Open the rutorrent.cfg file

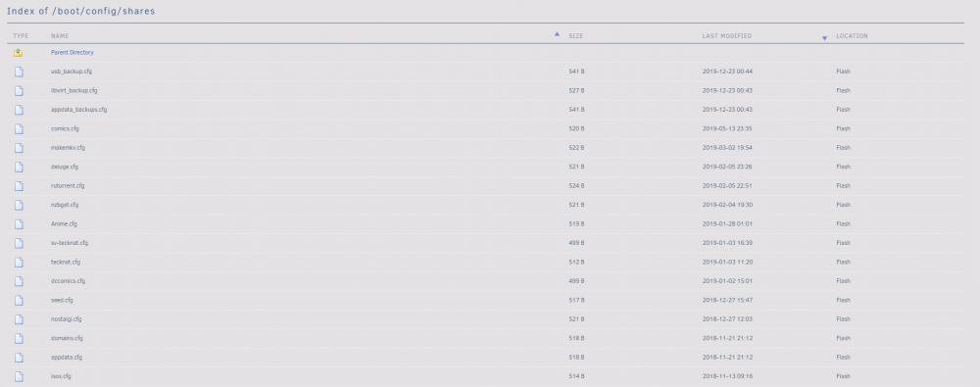[68, 186]
